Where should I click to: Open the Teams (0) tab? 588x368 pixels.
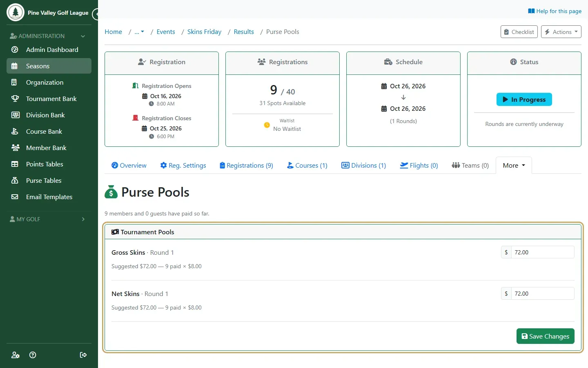pyautogui.click(x=470, y=165)
